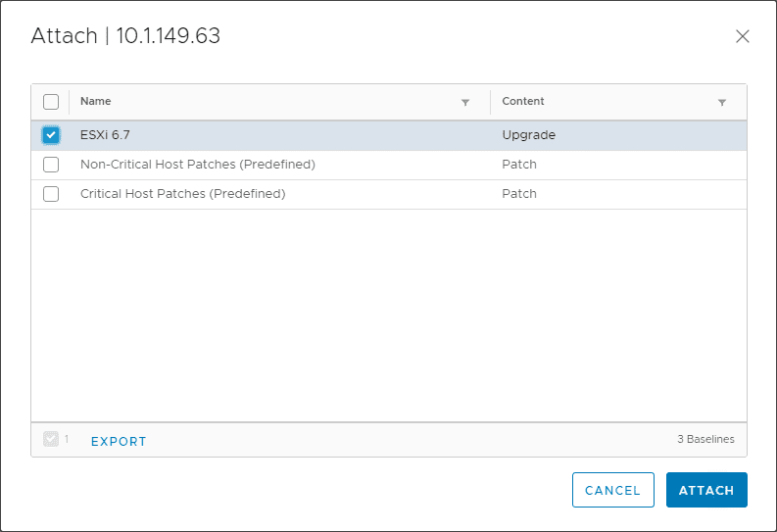Viewport: 777px width, 532px height.
Task: Click the Upgrade content cell
Action: (x=528, y=135)
